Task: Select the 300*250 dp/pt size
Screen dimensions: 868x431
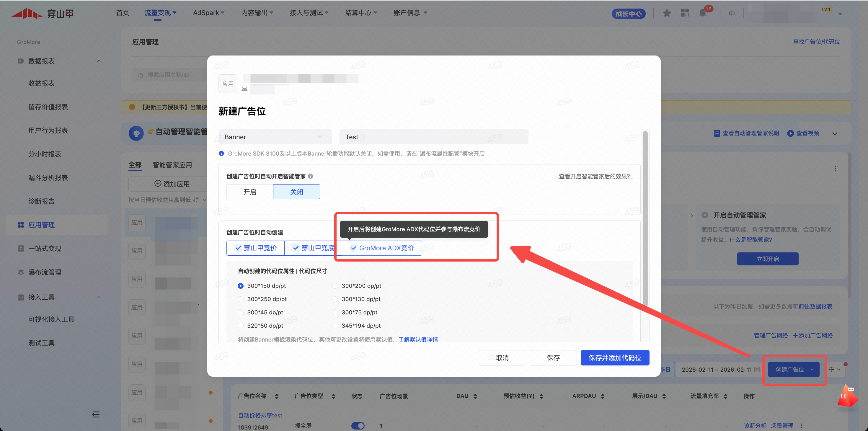Action: tap(241, 299)
